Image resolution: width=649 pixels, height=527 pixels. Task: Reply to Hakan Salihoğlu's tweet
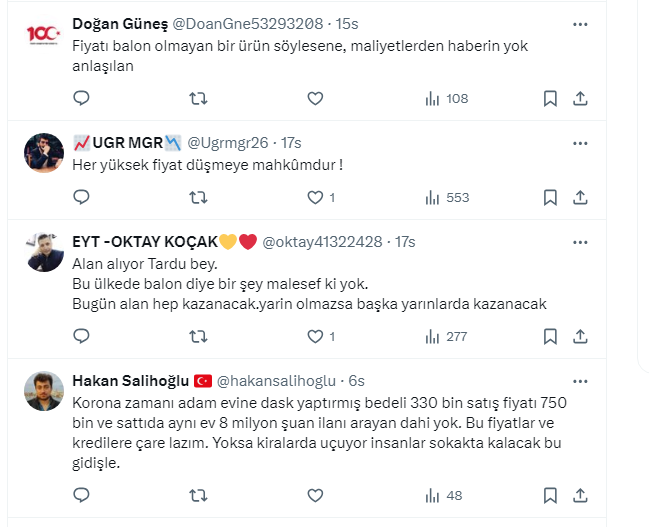pyautogui.click(x=81, y=494)
